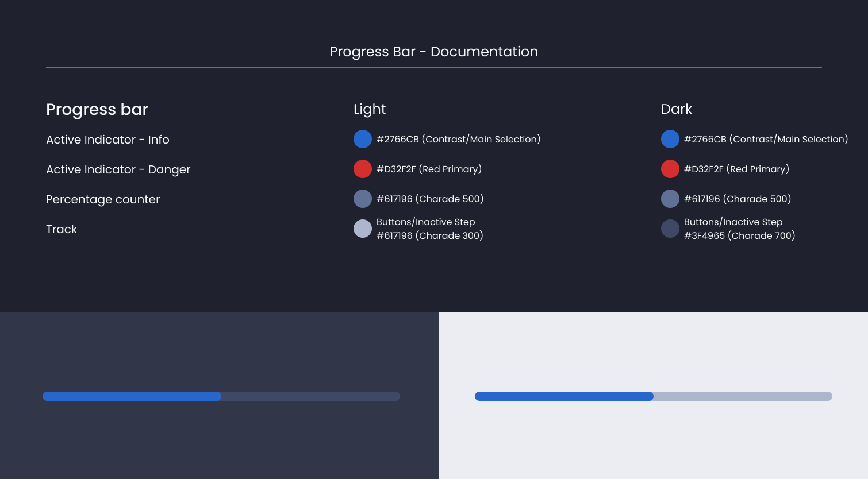
Task: Click the blue #2766CB swatch under Light
Action: pyautogui.click(x=363, y=139)
